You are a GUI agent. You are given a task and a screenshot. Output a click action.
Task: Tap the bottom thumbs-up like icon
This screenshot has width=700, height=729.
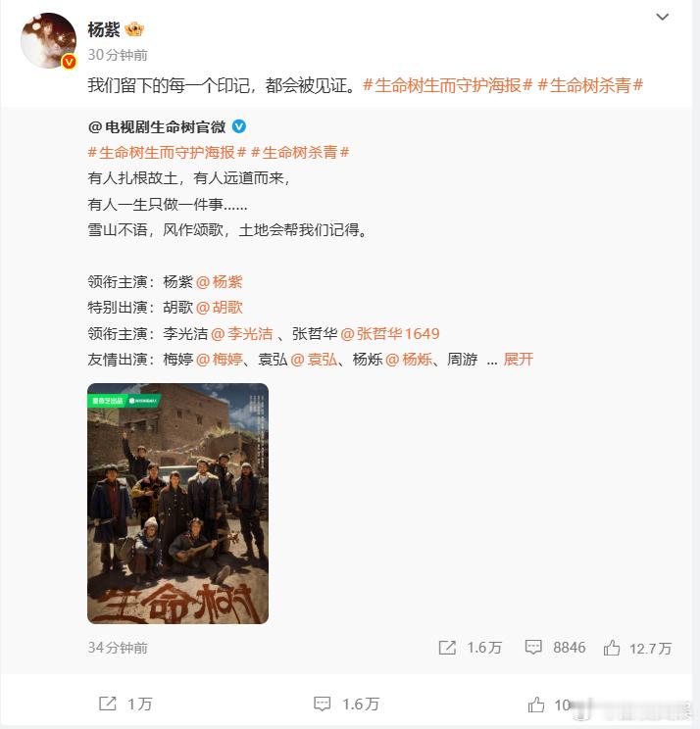click(x=536, y=705)
